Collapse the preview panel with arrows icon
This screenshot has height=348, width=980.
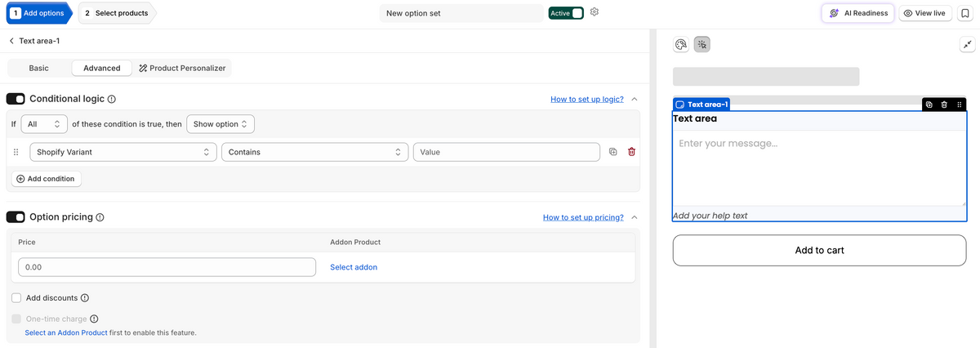[x=966, y=45]
